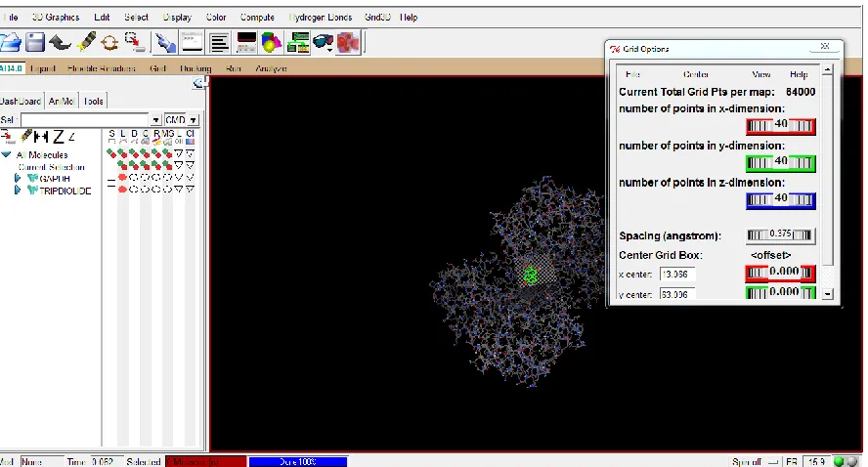Open the Sel field dropdown arrow
Viewport: 868px width, 467px height.
click(x=156, y=120)
